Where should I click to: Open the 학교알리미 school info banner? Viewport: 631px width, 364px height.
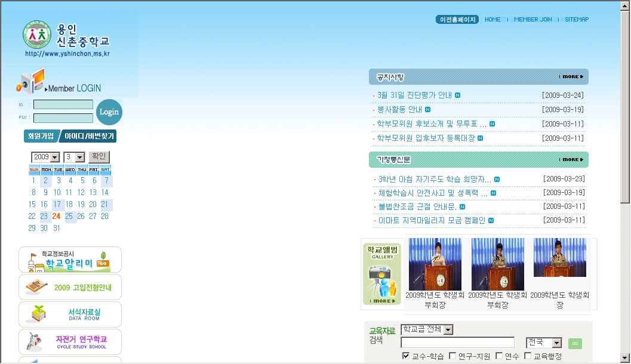pos(70,260)
